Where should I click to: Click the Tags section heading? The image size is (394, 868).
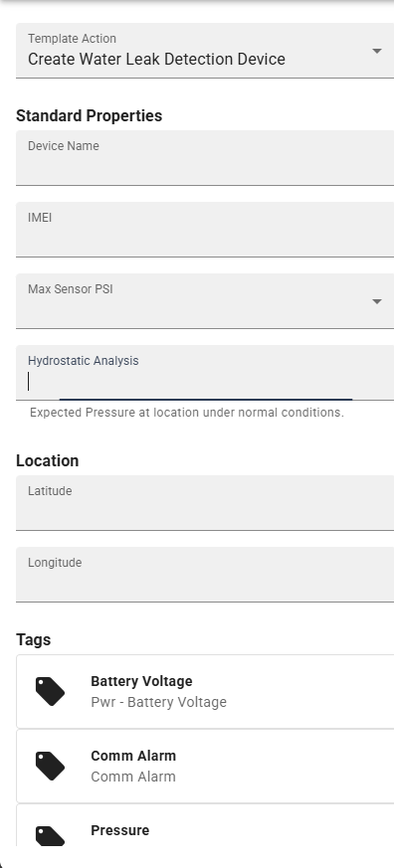pyautogui.click(x=33, y=639)
